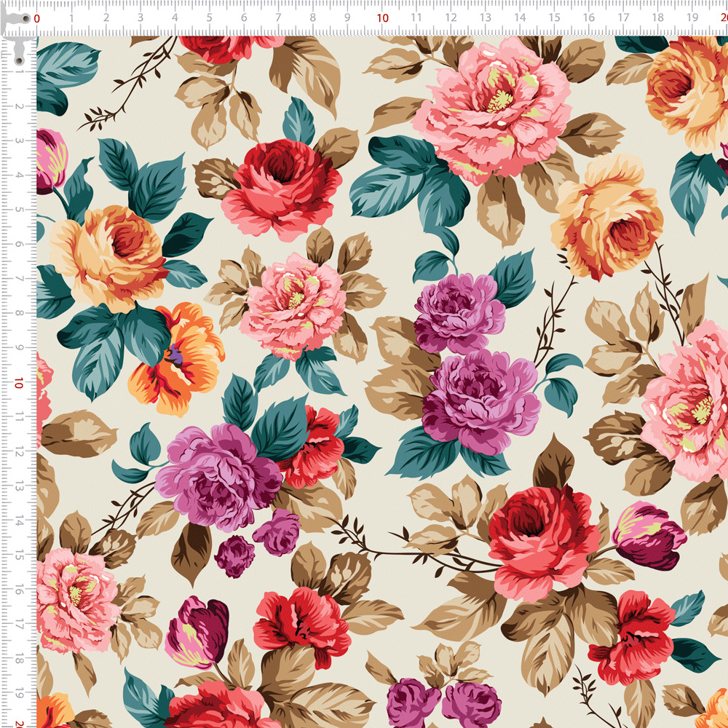Pick the 19 mark on the vertical ruler
728x728 pixels.
[19, 693]
